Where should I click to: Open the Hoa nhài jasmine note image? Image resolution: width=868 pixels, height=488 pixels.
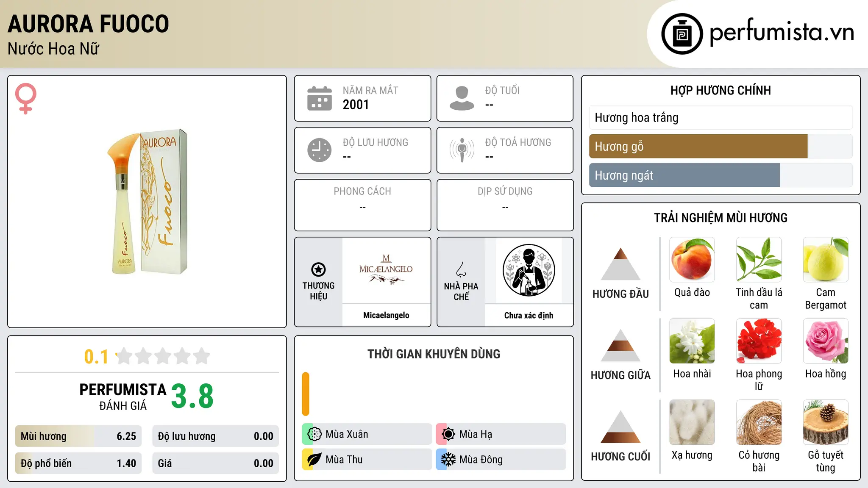pos(692,341)
